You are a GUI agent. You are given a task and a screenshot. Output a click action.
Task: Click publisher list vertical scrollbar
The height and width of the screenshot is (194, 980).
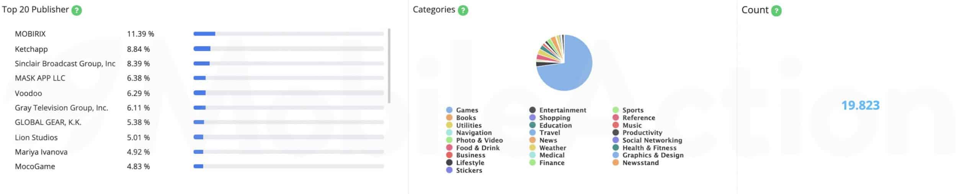coord(389,65)
